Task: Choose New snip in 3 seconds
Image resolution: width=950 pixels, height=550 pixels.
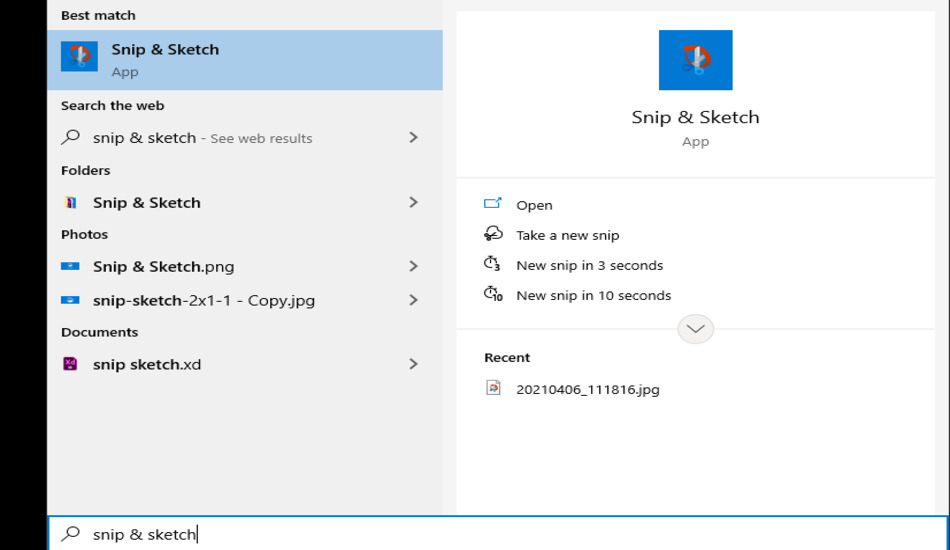Action: pyautogui.click(x=589, y=265)
